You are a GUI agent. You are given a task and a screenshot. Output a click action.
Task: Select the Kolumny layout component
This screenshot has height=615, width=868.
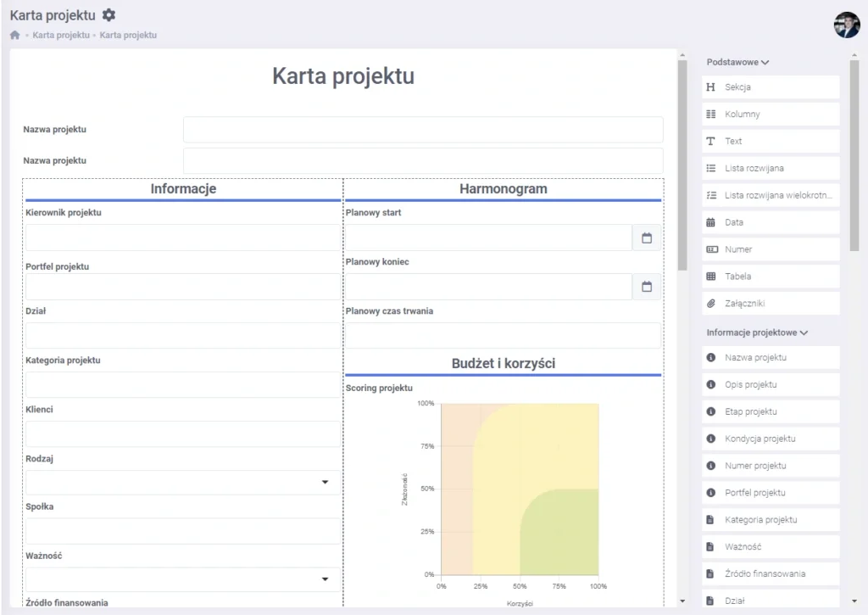[x=771, y=115]
